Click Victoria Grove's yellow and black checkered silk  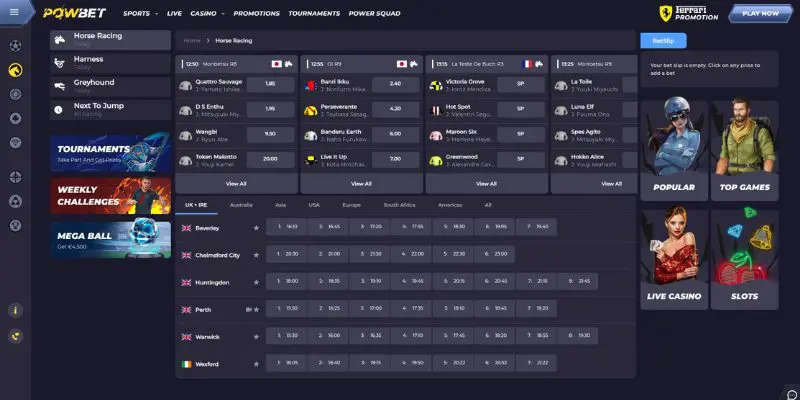coord(436,85)
